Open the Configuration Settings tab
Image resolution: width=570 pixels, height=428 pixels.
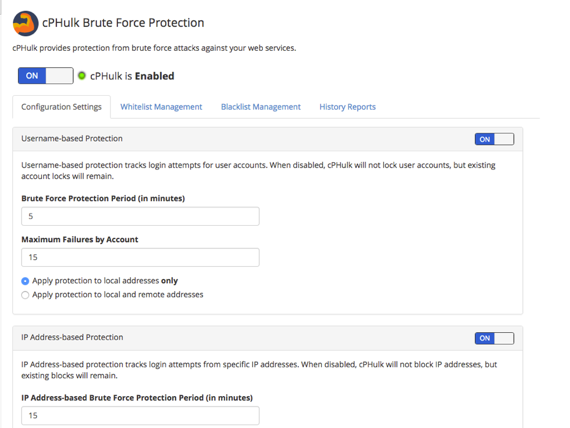pos(61,107)
